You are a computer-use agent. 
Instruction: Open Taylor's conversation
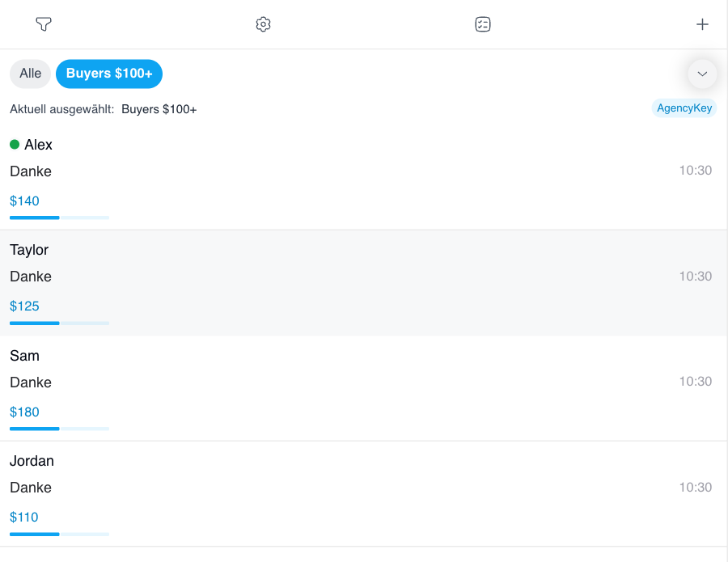(363, 283)
